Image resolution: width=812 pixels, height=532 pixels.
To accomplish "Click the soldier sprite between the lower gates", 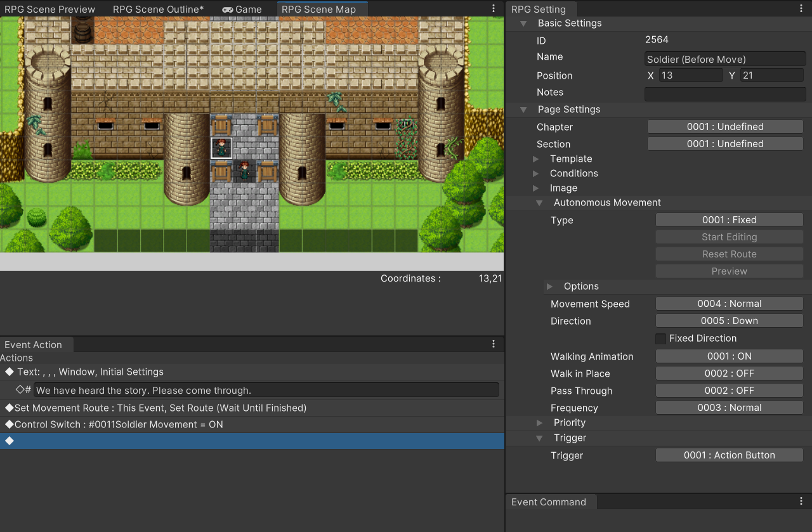I will click(x=244, y=170).
